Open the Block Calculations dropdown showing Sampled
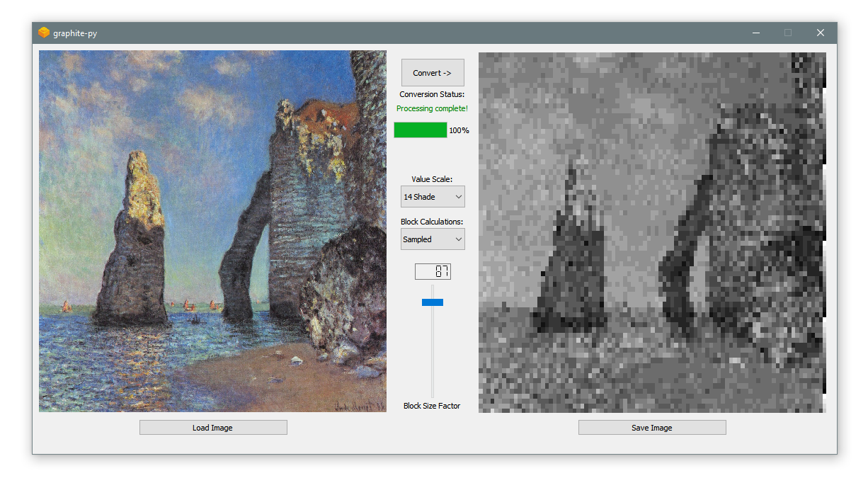Image resolution: width=868 pixels, height=478 pixels. click(x=433, y=239)
